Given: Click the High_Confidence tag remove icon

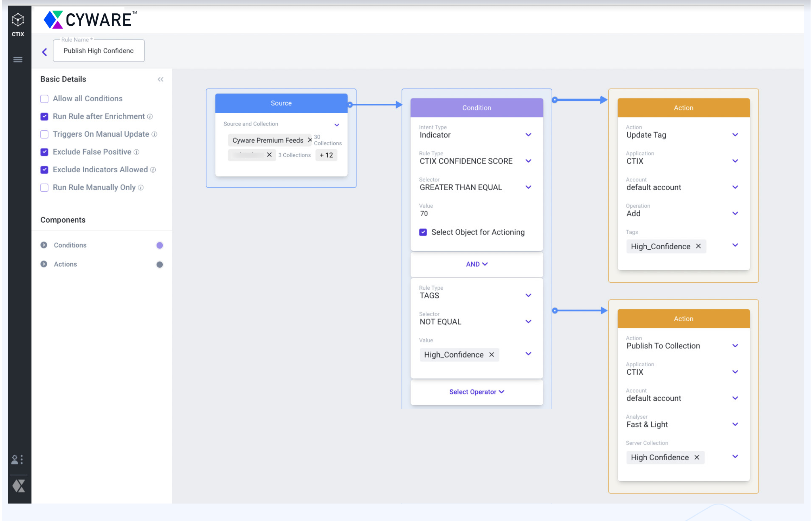Looking at the screenshot, I should pos(698,246).
